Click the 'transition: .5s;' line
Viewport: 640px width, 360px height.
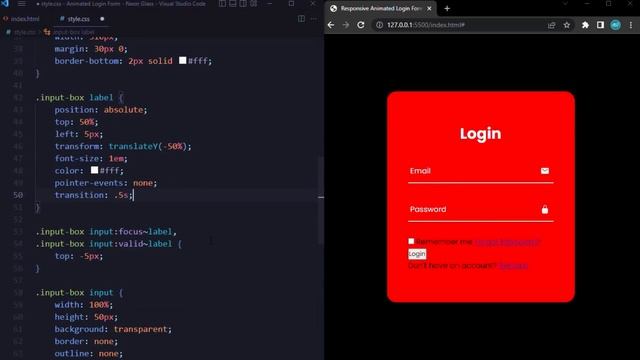tap(94, 195)
